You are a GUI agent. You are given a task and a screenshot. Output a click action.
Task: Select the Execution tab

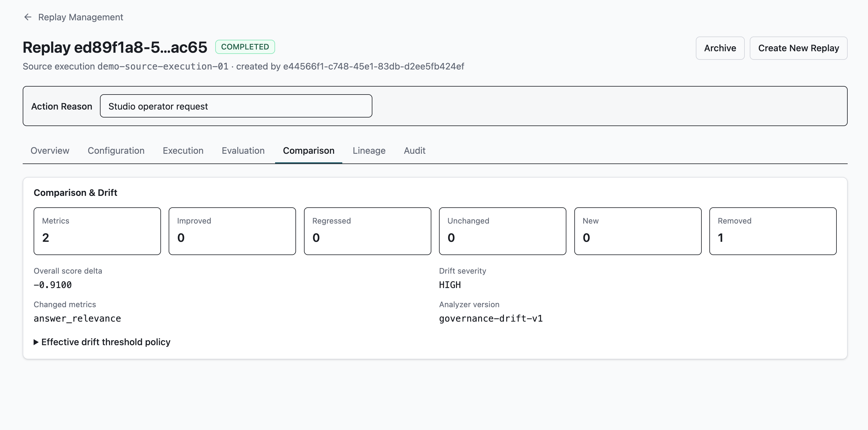[183, 150]
